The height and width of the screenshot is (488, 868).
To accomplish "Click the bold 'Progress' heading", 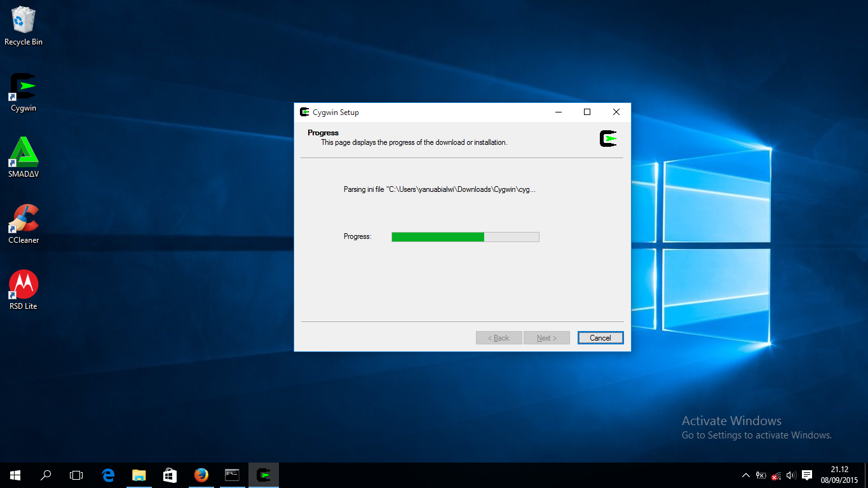I will tap(323, 133).
